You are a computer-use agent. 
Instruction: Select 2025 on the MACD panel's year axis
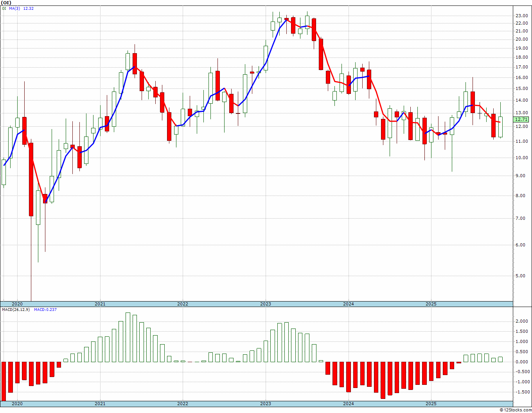coord(431,404)
